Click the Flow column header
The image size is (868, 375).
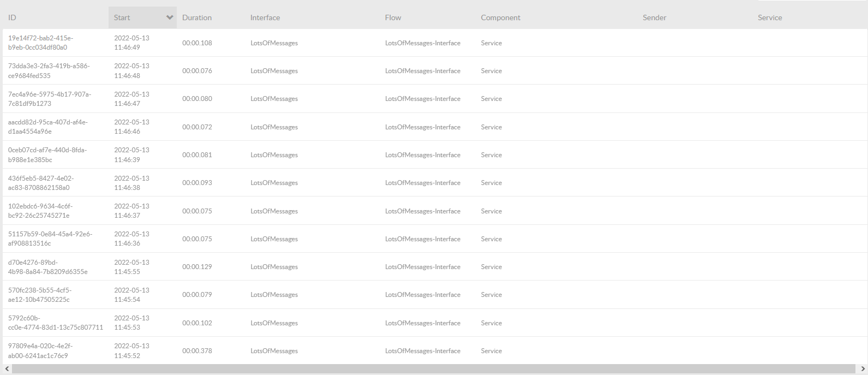[x=393, y=17]
